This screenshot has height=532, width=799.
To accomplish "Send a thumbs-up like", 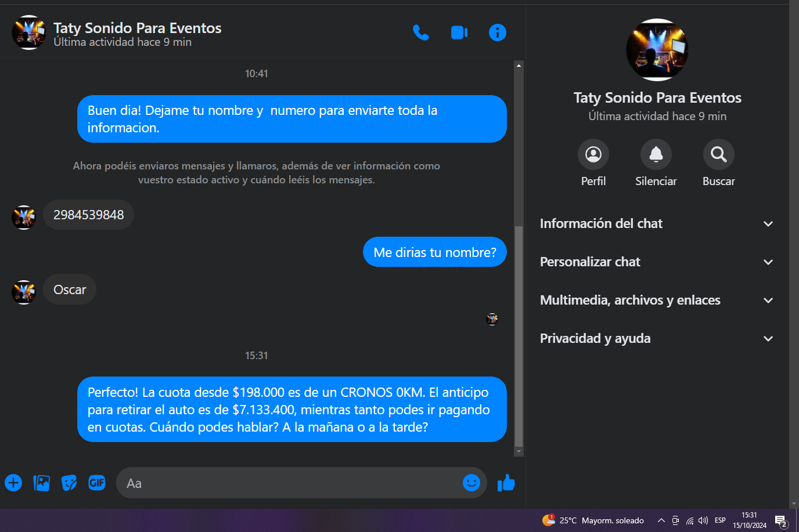I will (506, 483).
